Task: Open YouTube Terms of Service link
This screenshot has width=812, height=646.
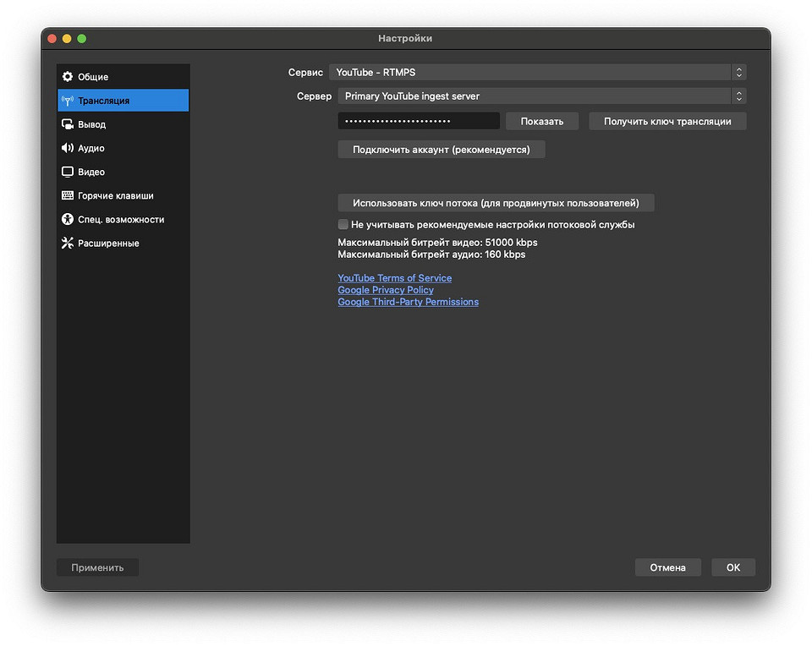Action: pyautogui.click(x=394, y=278)
